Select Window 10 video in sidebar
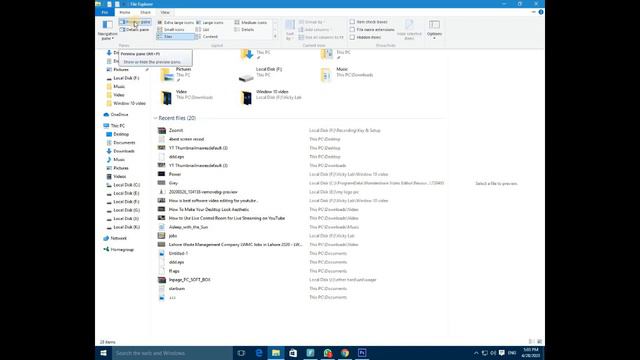The image size is (640, 360). tap(126, 103)
